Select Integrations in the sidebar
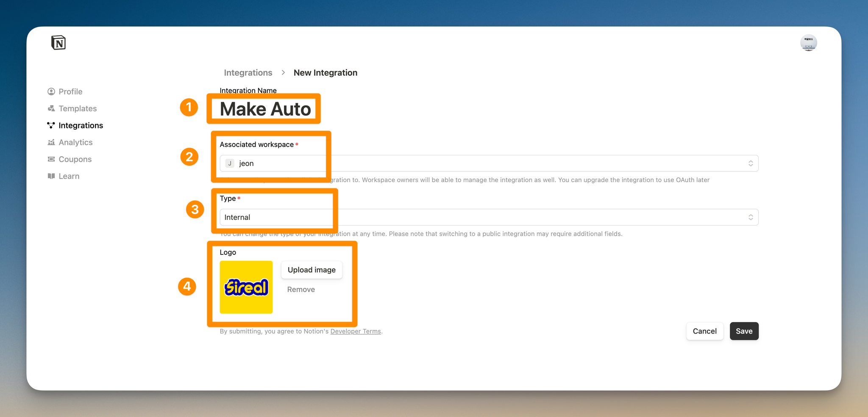 click(81, 125)
